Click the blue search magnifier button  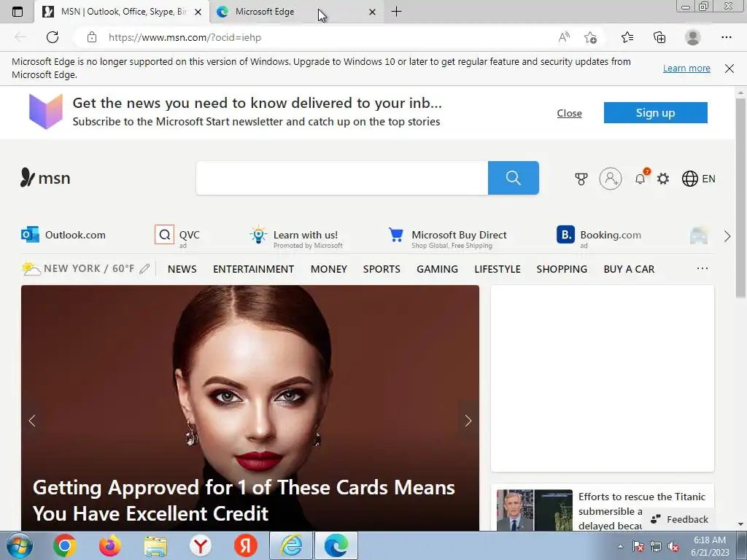[513, 178]
